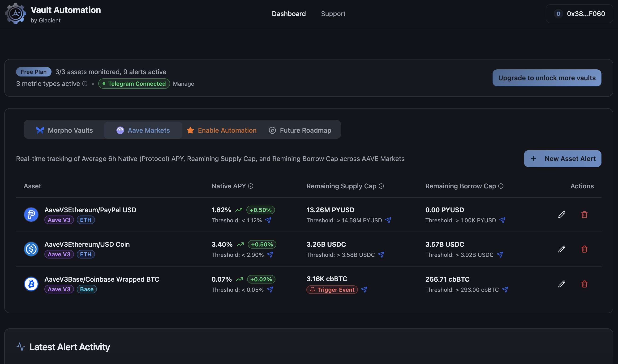Click the Coinbase Wrapped BTC bitcoin icon

[x=31, y=284]
